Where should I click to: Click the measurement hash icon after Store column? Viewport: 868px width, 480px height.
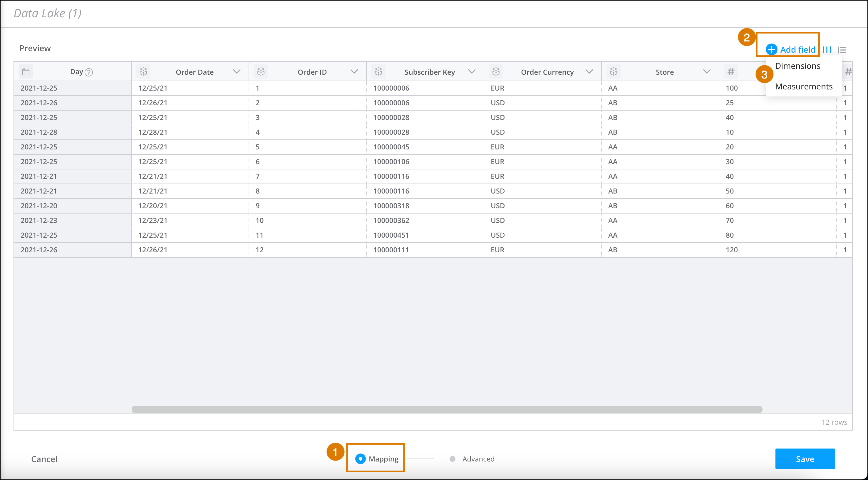[x=731, y=71]
